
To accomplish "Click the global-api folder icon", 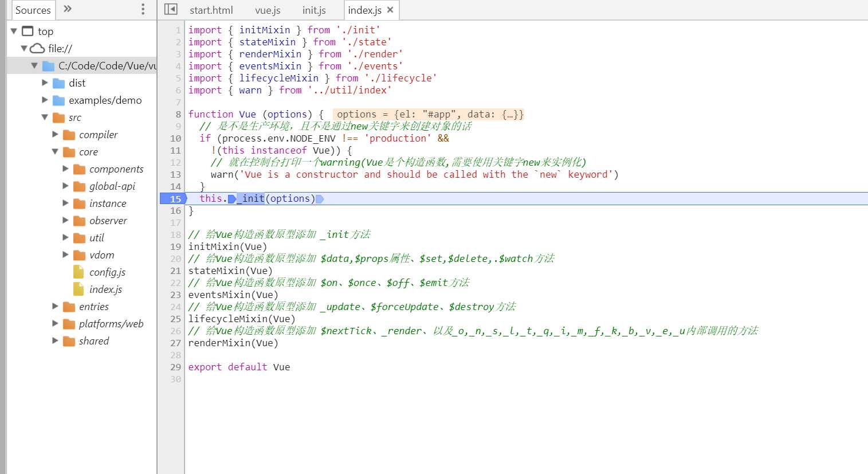I will click(x=79, y=186).
